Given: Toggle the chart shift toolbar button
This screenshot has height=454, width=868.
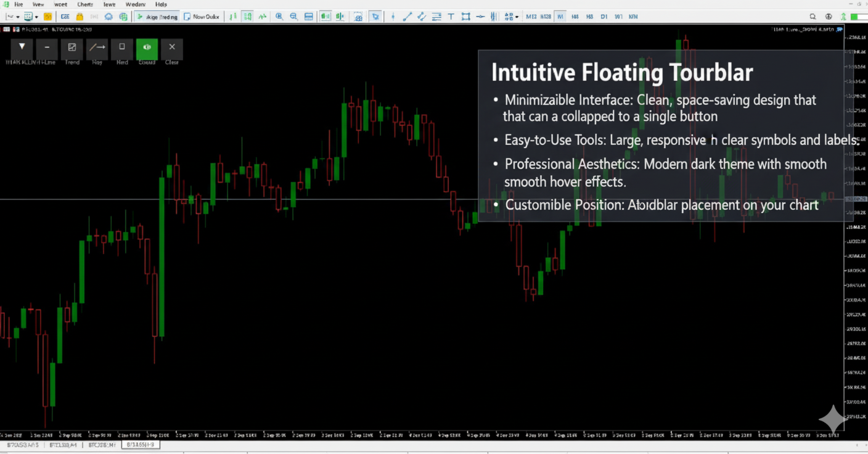Looking at the screenshot, I should (x=341, y=17).
